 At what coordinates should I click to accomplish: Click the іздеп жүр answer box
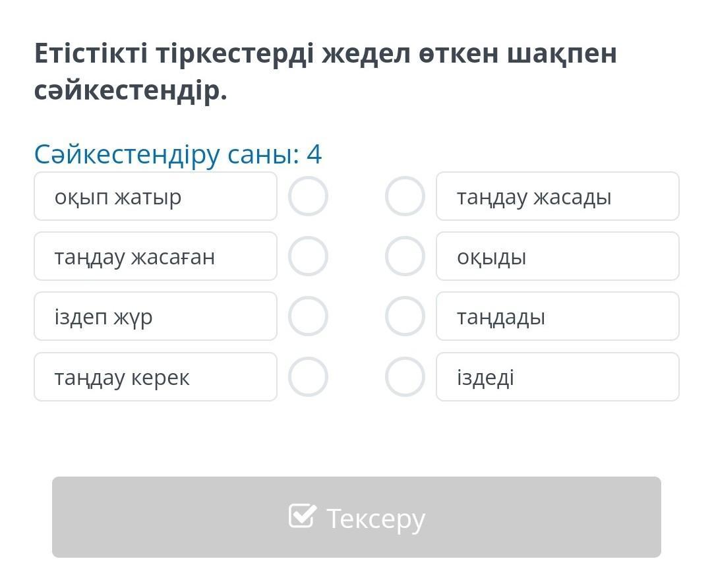(x=156, y=316)
